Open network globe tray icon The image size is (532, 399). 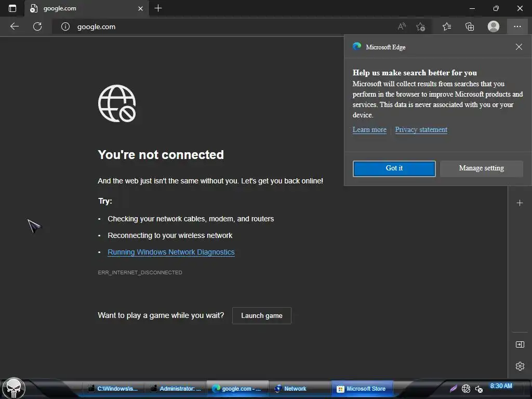pos(466,389)
